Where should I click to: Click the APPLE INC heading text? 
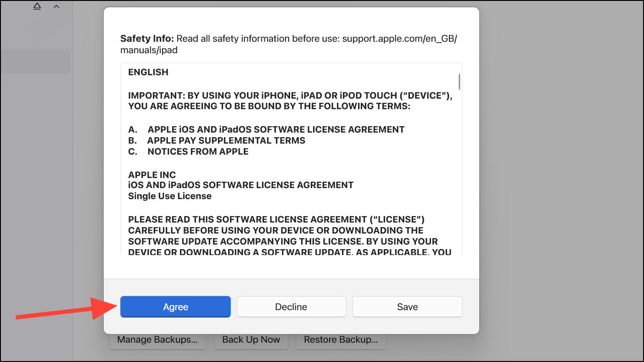(152, 175)
